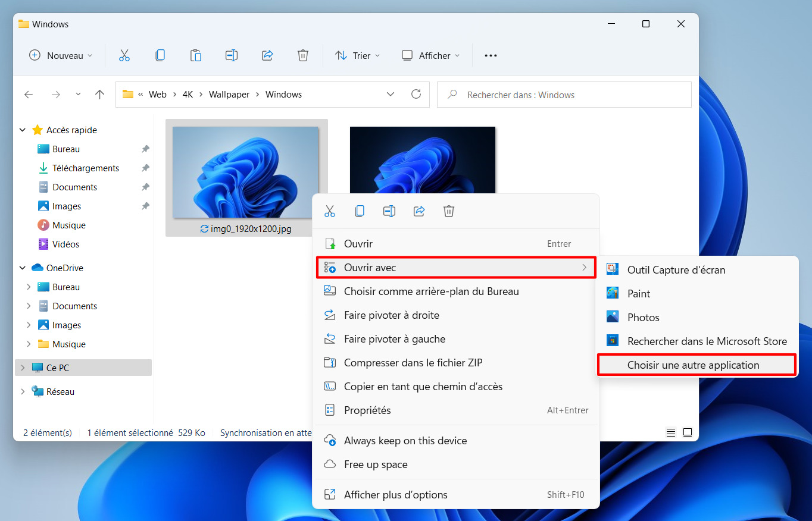Switch to large thumbnails view in status bar
Viewport: 812px width, 521px height.
pyautogui.click(x=688, y=432)
